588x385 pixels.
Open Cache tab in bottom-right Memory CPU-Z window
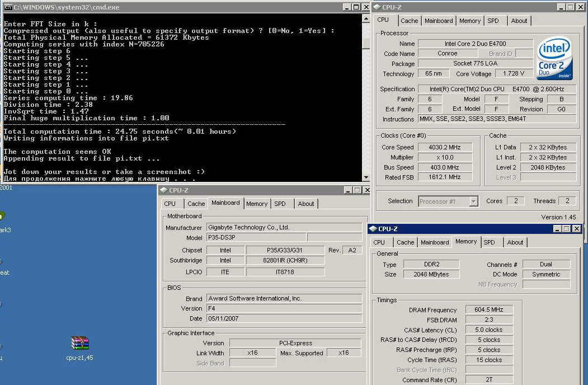tap(406, 242)
